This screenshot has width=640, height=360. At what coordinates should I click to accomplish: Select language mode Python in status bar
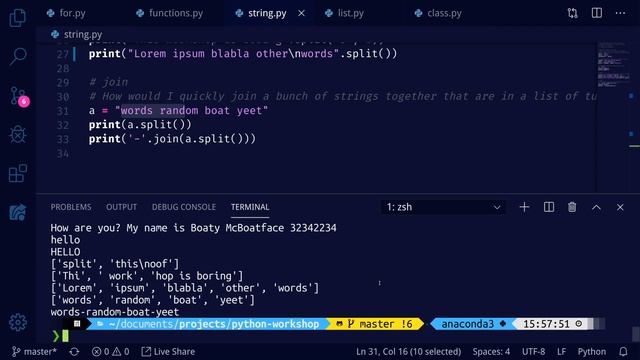click(x=591, y=351)
